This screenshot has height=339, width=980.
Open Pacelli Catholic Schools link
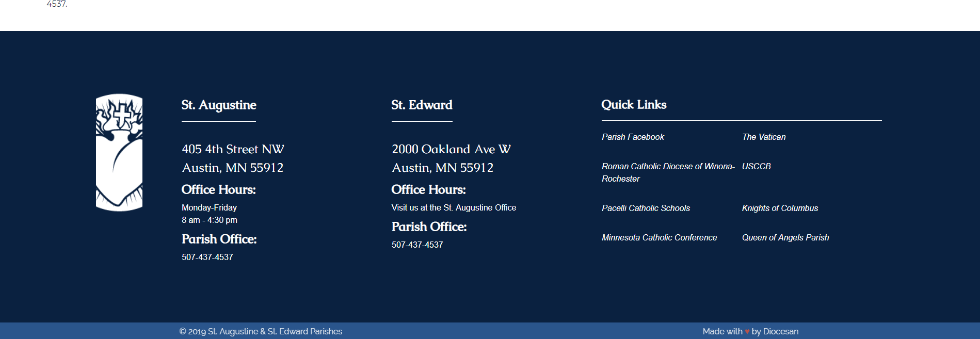(x=646, y=208)
